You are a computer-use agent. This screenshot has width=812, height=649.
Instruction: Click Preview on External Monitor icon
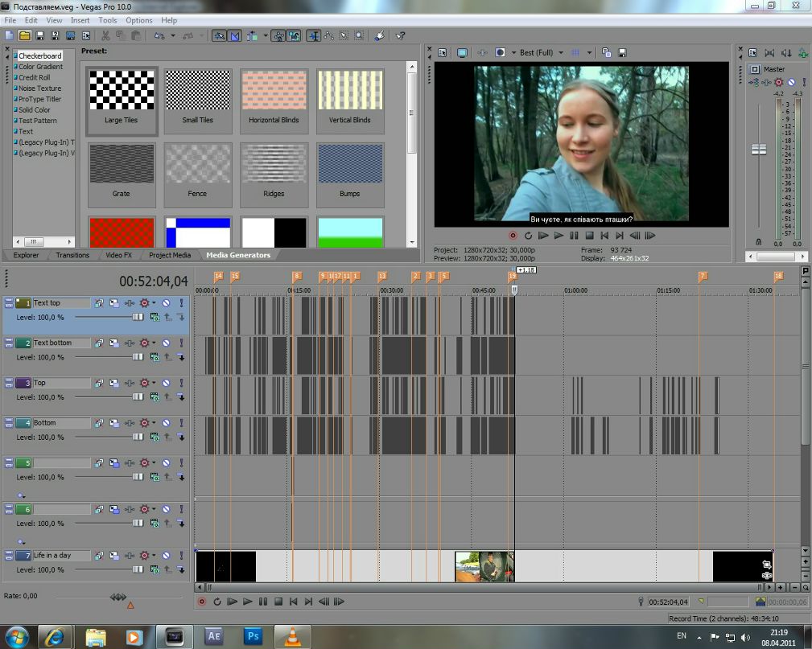[x=462, y=53]
